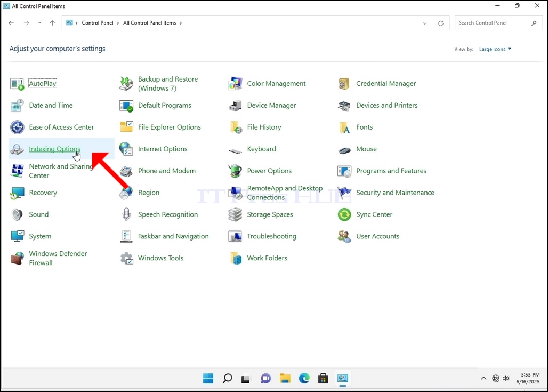This screenshot has width=548, height=392.
Task: Open the User Accounts people icon
Action: click(x=344, y=236)
